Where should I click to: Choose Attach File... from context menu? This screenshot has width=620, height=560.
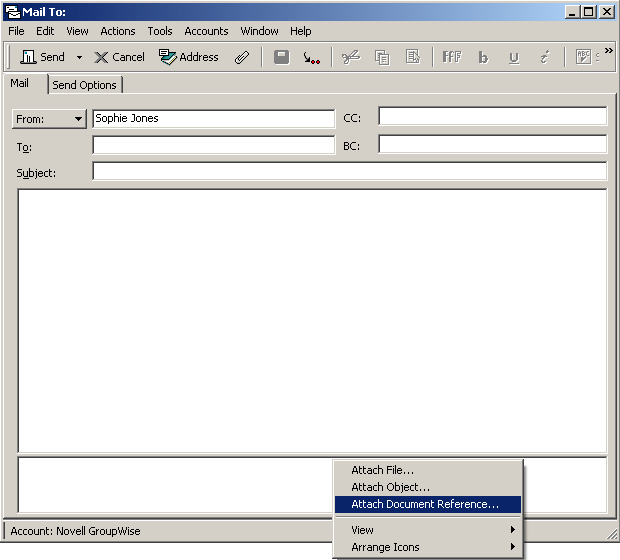coord(428,470)
